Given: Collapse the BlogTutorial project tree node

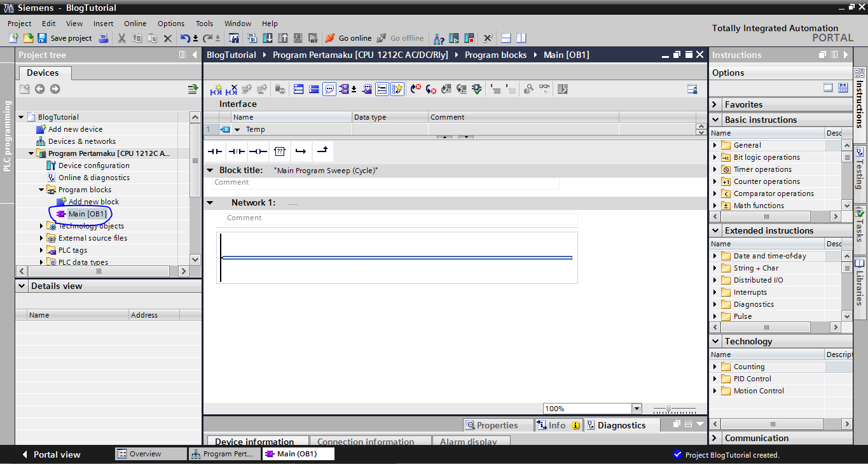Looking at the screenshot, I should tap(21, 117).
